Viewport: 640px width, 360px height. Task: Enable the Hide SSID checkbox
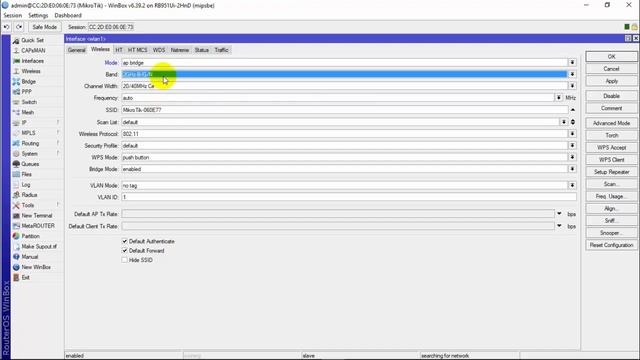click(x=125, y=260)
